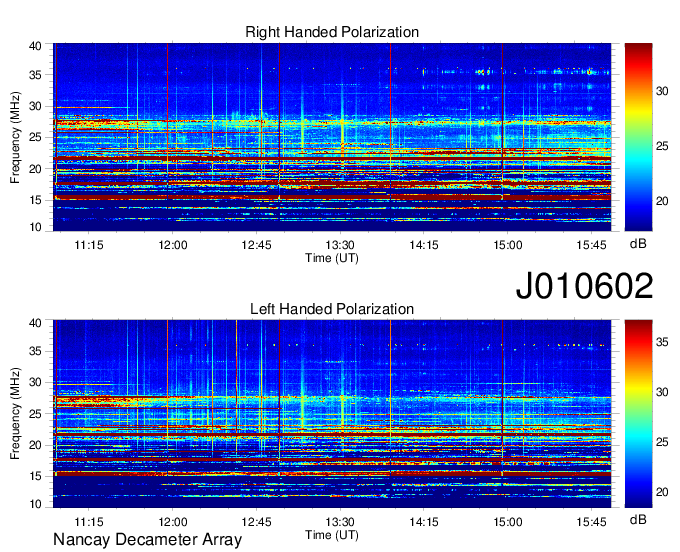Click the Left Handed Polarization title
This screenshot has height=552, width=680.
click(x=332, y=309)
